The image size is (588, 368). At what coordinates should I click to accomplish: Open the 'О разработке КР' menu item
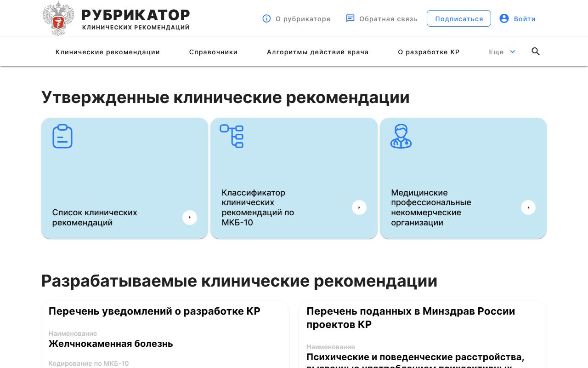coord(429,52)
